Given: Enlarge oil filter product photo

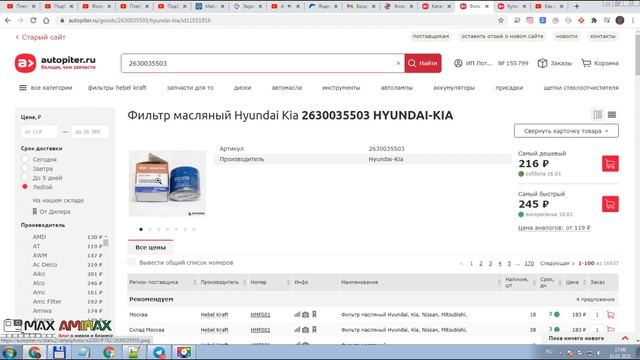Looking at the screenshot, I should point(167,183).
